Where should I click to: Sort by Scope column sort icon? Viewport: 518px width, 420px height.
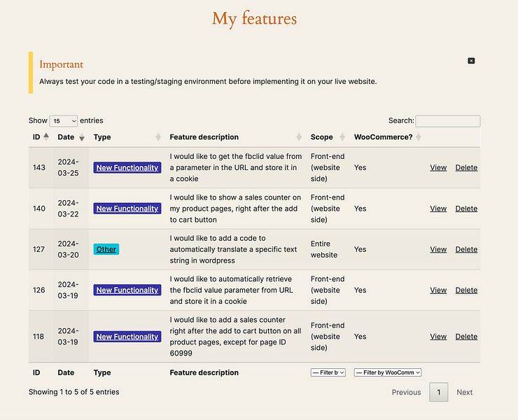[342, 137]
